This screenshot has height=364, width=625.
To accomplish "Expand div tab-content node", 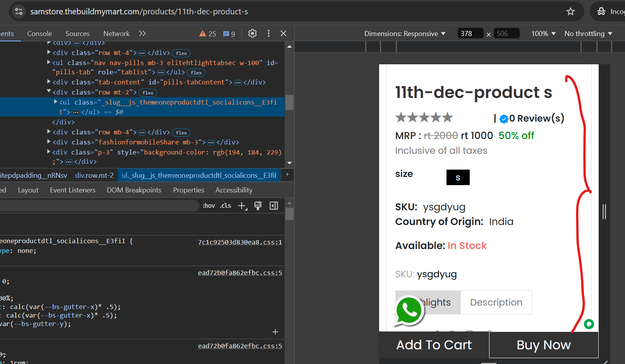I will [49, 82].
